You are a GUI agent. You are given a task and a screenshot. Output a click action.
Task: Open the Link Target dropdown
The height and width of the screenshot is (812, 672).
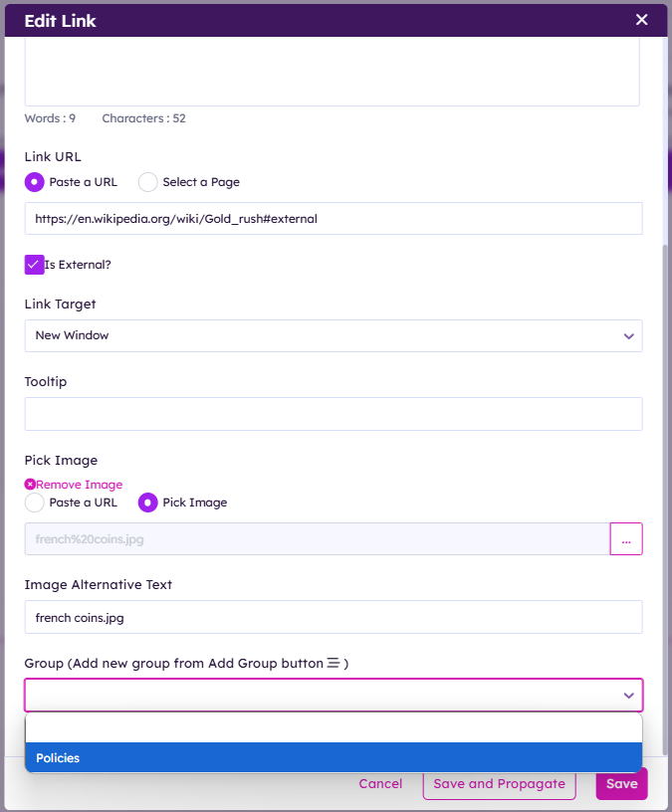click(x=333, y=335)
